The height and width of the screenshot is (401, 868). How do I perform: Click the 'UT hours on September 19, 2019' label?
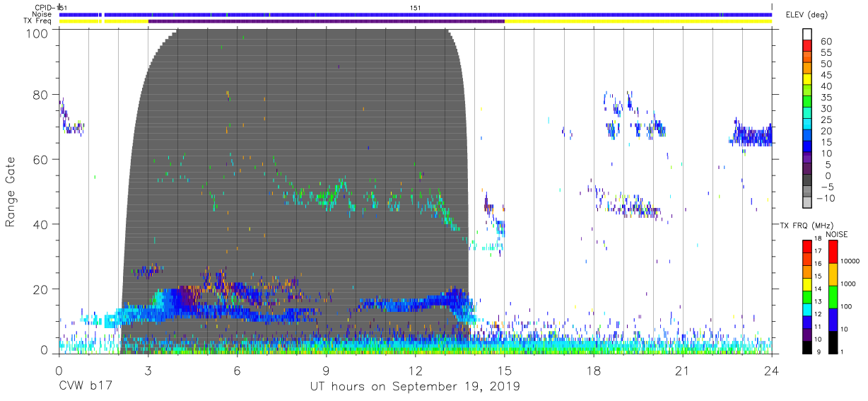(415, 387)
